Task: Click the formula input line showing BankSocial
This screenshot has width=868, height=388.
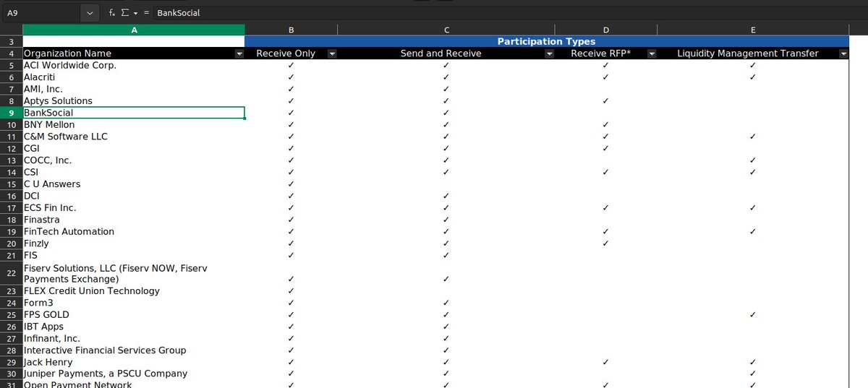Action: (x=509, y=13)
